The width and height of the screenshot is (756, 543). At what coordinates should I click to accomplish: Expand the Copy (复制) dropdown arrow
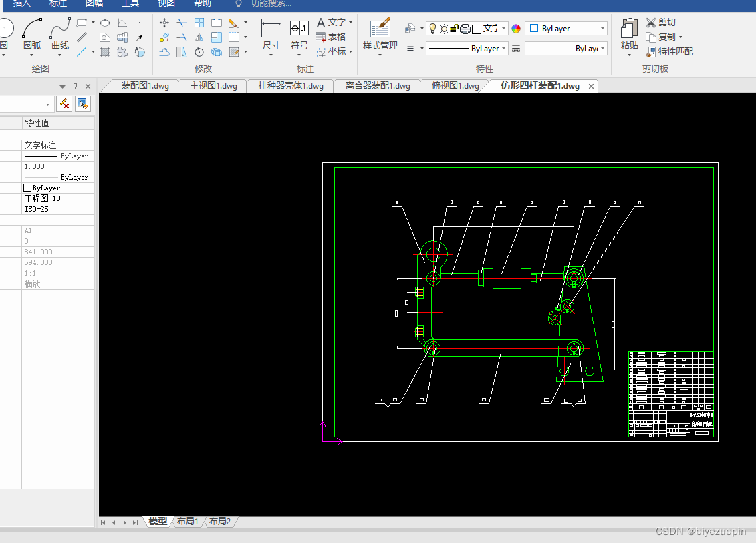[x=680, y=37]
